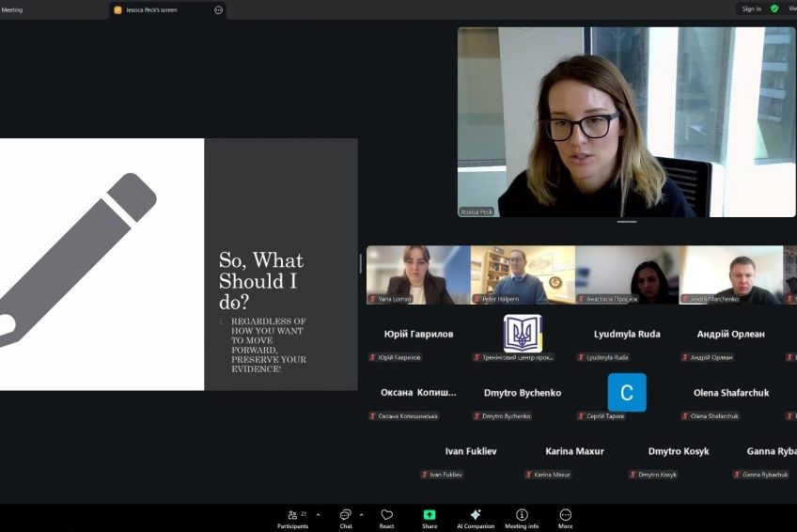Viewport: 797px width, 532px height.
Task: Click the handle below the speaker video
Action: pos(627,222)
